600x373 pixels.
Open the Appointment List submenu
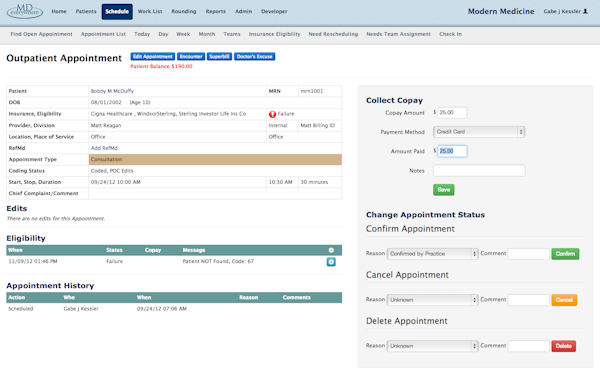tap(103, 34)
